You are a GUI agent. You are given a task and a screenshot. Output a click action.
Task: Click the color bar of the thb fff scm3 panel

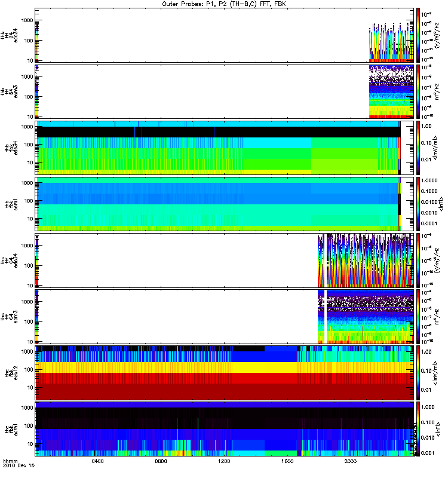tap(418, 91)
